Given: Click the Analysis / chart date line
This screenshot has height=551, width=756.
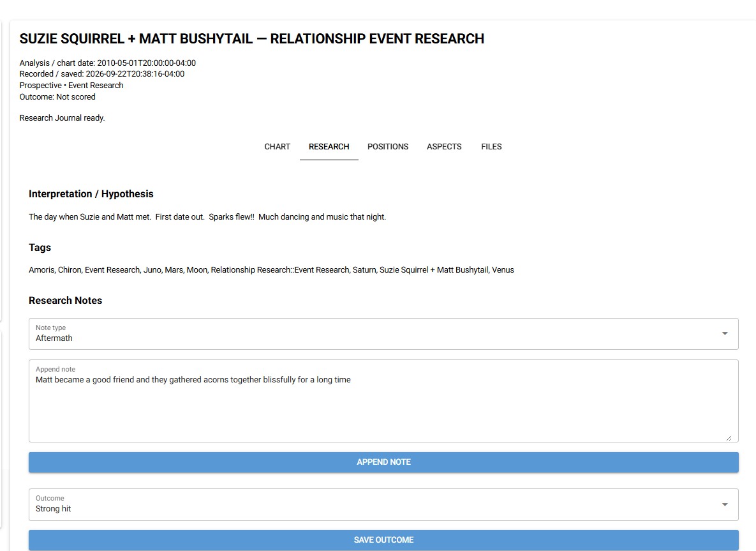Looking at the screenshot, I should [x=108, y=63].
